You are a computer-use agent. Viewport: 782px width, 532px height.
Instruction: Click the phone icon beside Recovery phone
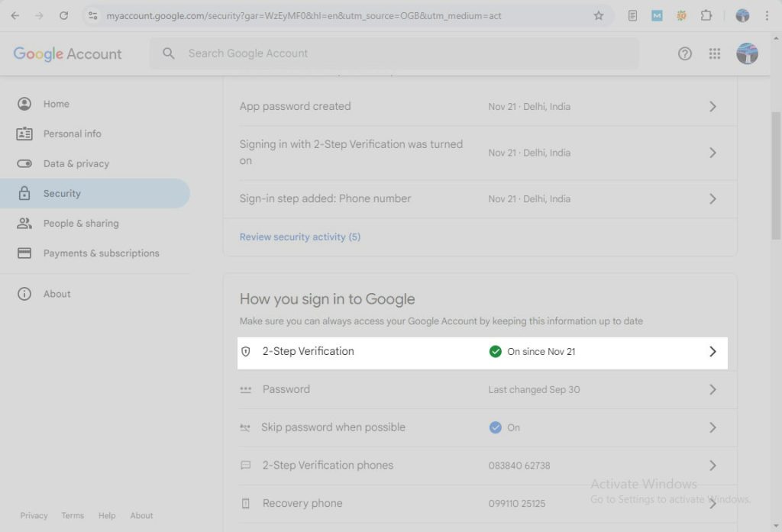pos(245,503)
